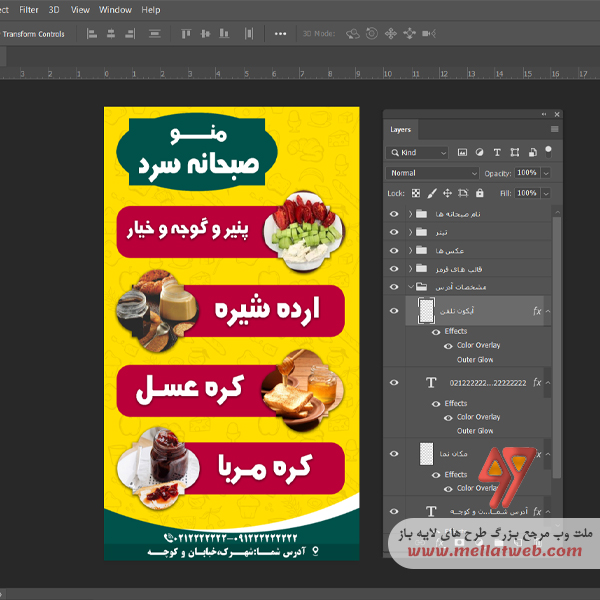Expand the تیتر group
Image resolution: width=600 pixels, height=600 pixels.
click(410, 232)
